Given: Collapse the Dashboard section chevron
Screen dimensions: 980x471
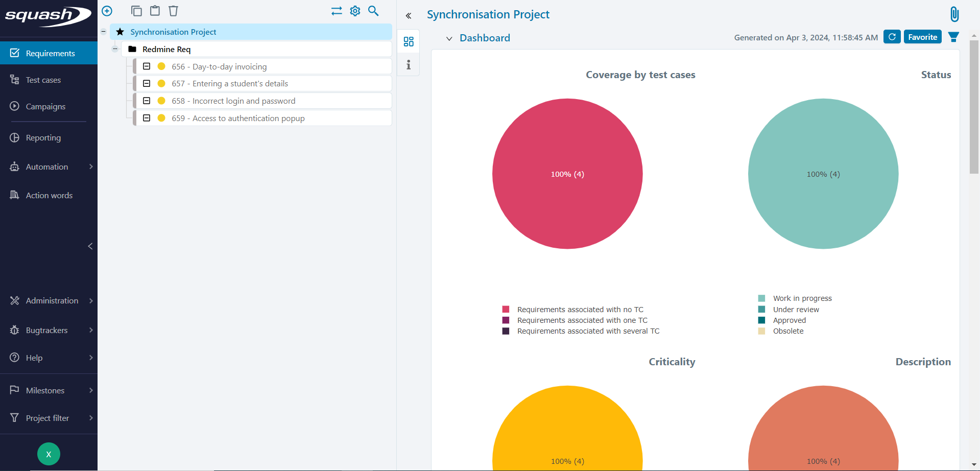Looking at the screenshot, I should coord(449,38).
